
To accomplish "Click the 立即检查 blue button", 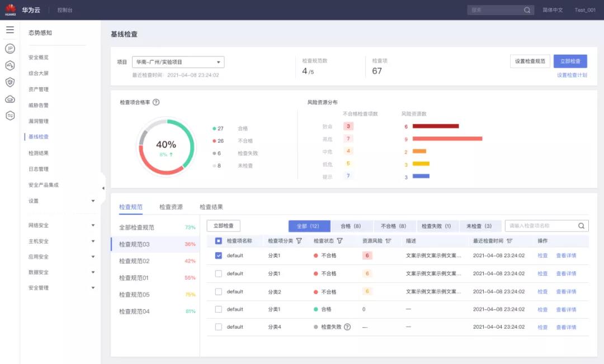I will [569, 62].
